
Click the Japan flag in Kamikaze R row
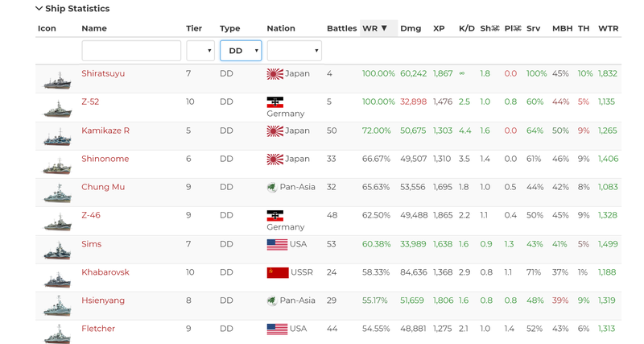275,131
